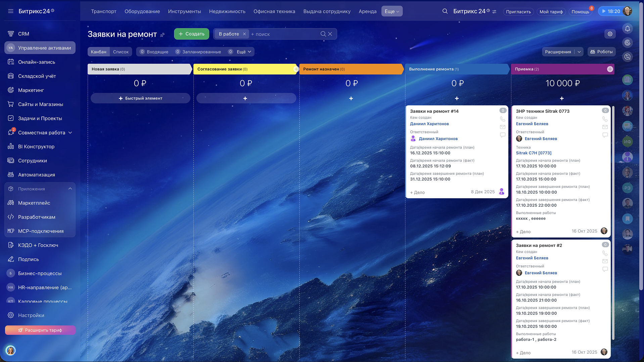644x362 pixels.
Task: Open Разработчикам code icon
Action: pos(11,217)
